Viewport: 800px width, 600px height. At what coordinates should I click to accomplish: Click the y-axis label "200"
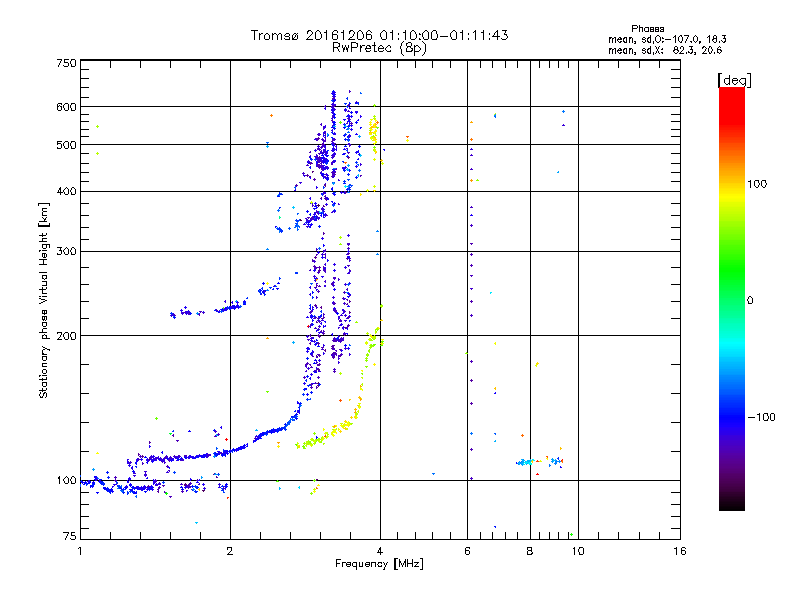click(x=66, y=336)
